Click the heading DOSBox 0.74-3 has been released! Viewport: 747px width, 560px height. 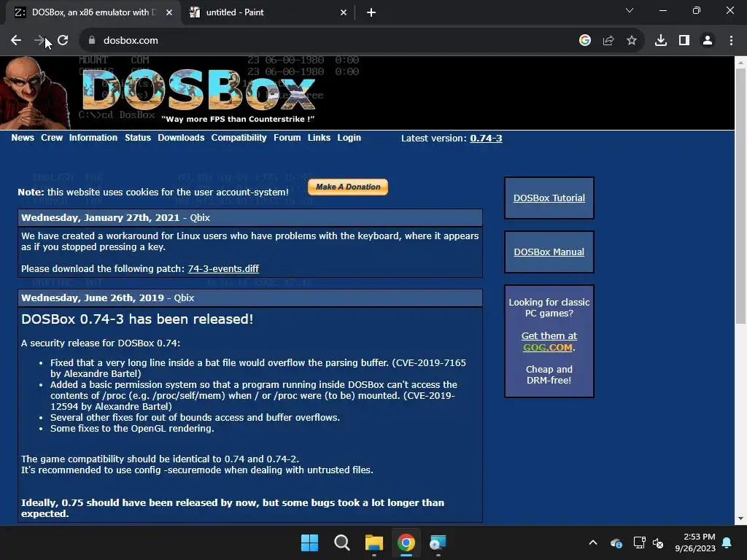137,319
